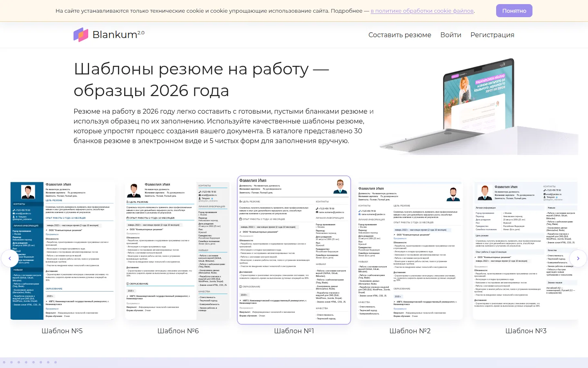Open resume template №3 thumbnail

[526, 251]
